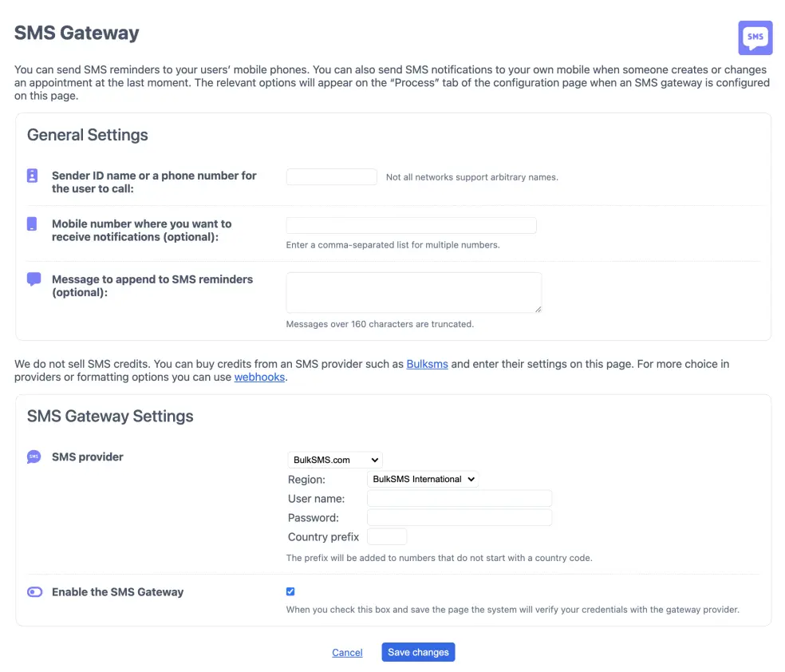The image size is (785, 672).
Task: Click the mobile phone icon beside notifications
Action: (33, 223)
